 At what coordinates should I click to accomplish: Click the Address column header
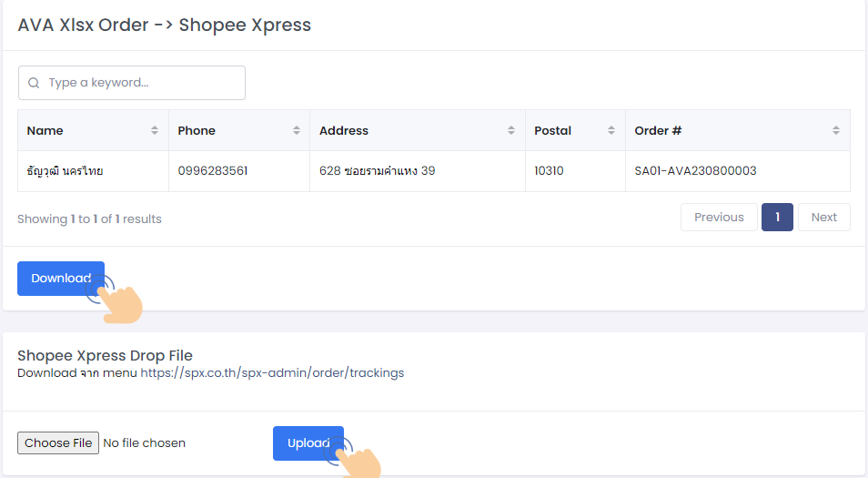tap(344, 131)
